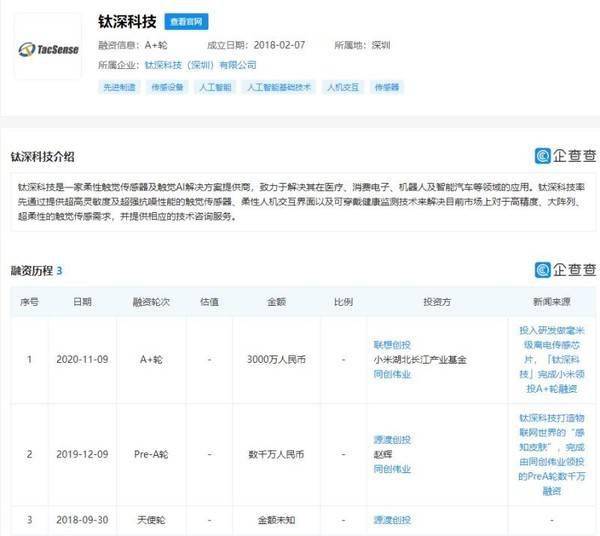This screenshot has height=536, width=600.
Task: Click the 钛深科技介绍 section heading
Action: (42, 156)
